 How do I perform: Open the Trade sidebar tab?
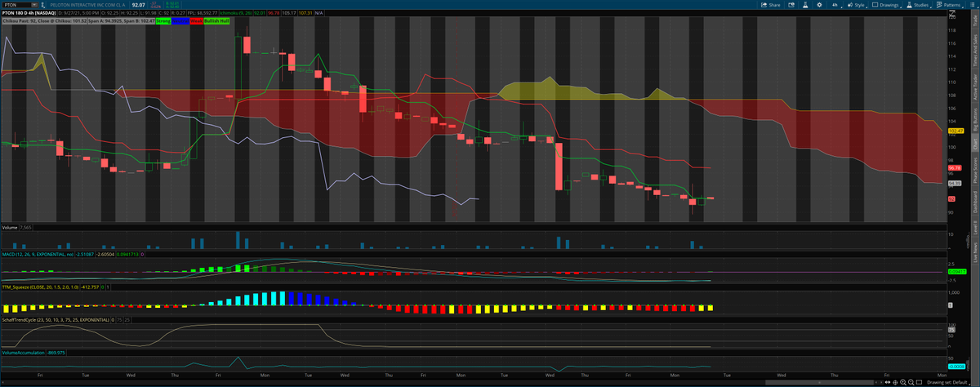coord(974,22)
